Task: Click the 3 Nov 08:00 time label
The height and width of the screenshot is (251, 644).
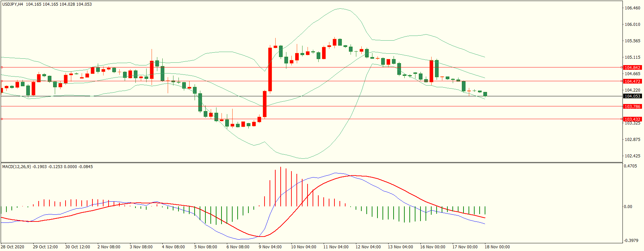Action: [141, 247]
